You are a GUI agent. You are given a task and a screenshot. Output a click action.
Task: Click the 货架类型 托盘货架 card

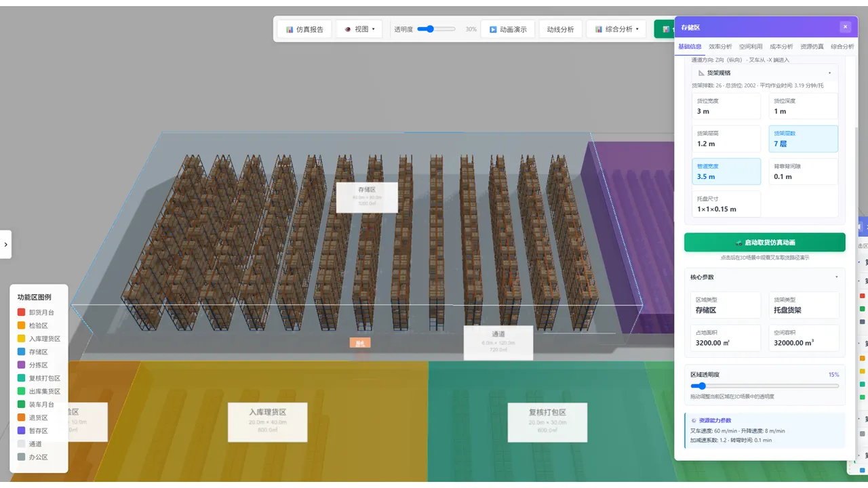pos(803,305)
